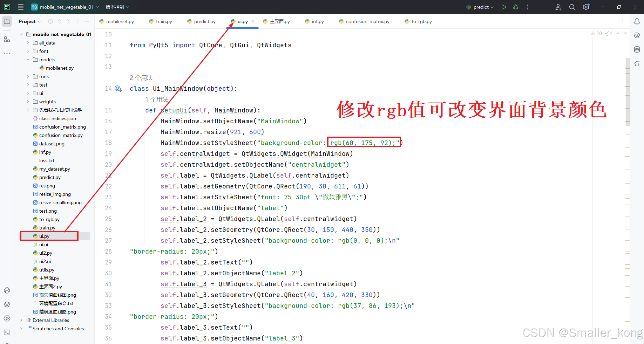Collapse the models folder
644x344 pixels.
click(28, 60)
